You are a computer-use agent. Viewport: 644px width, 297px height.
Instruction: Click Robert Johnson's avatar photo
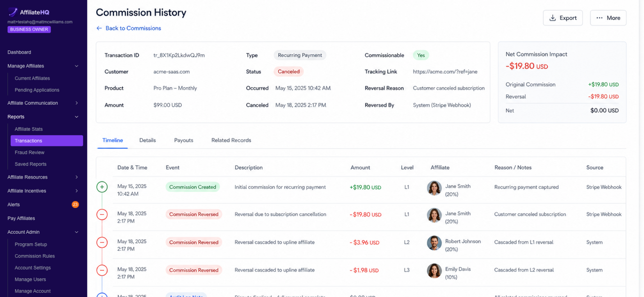434,243
